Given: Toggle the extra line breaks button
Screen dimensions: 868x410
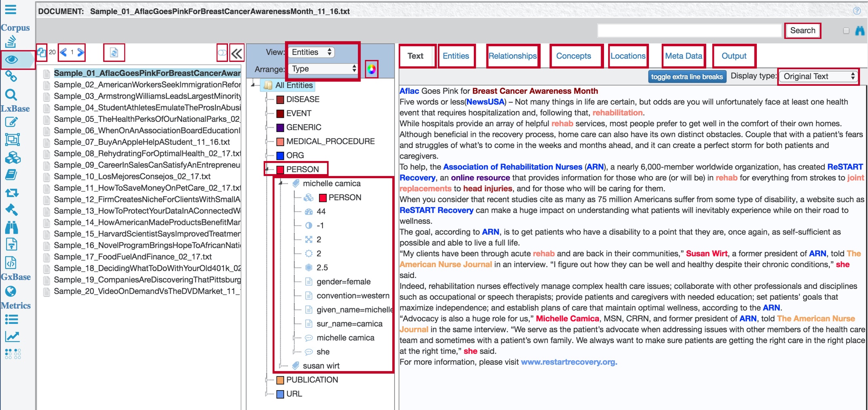Looking at the screenshot, I should 686,76.
